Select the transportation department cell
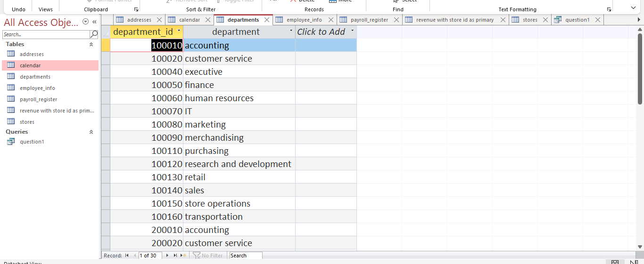 point(239,217)
